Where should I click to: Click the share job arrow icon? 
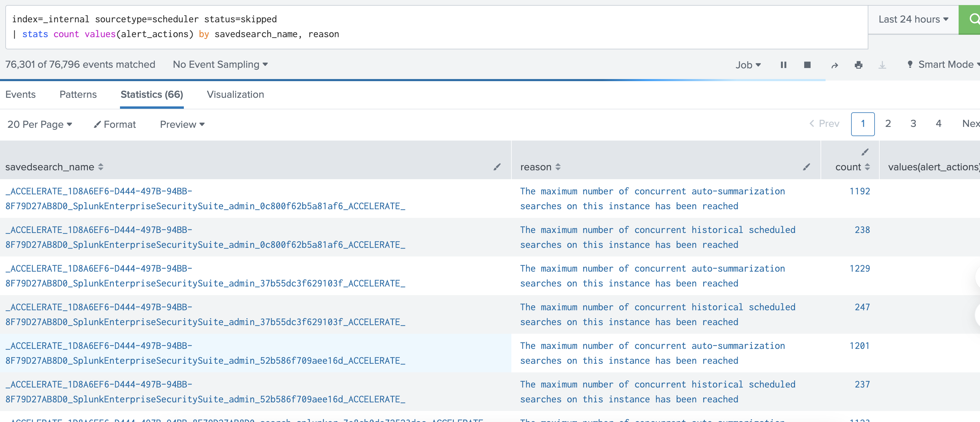pyautogui.click(x=834, y=65)
